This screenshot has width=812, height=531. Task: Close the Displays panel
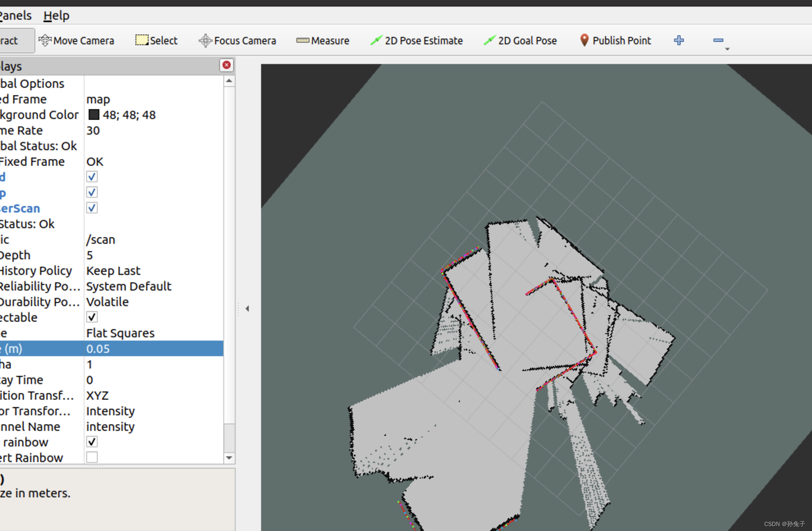(226, 65)
